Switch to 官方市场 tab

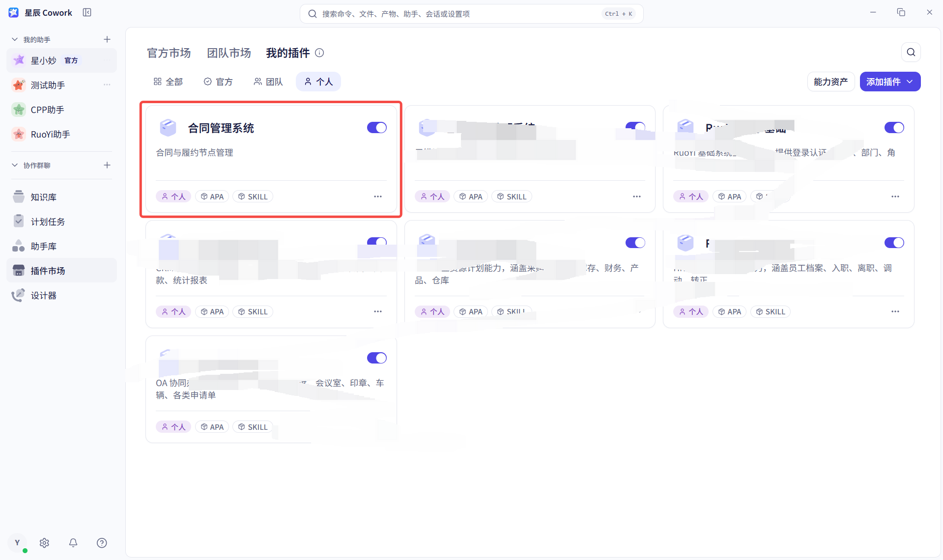pyautogui.click(x=169, y=53)
